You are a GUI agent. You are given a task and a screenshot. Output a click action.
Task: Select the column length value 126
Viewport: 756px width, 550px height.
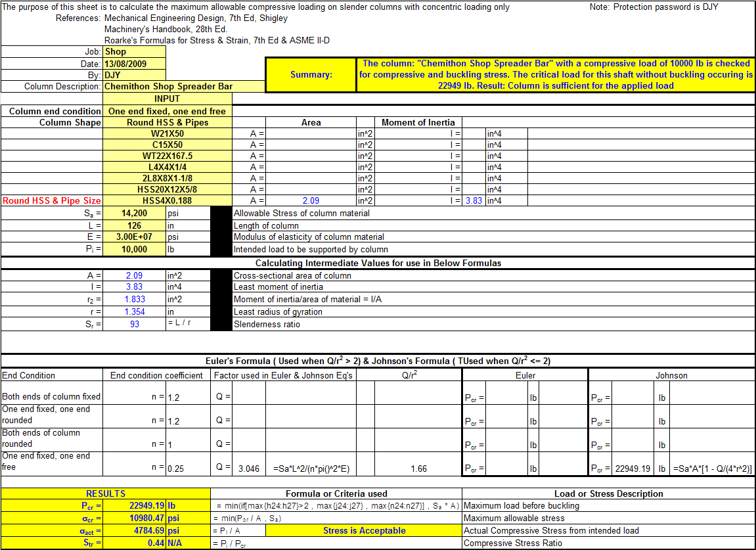pyautogui.click(x=134, y=225)
